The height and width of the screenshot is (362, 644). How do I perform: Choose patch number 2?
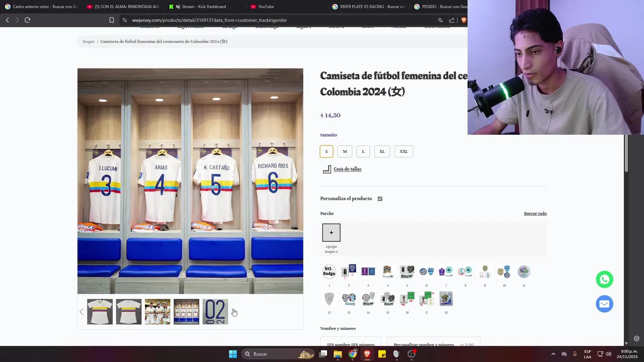click(x=349, y=271)
